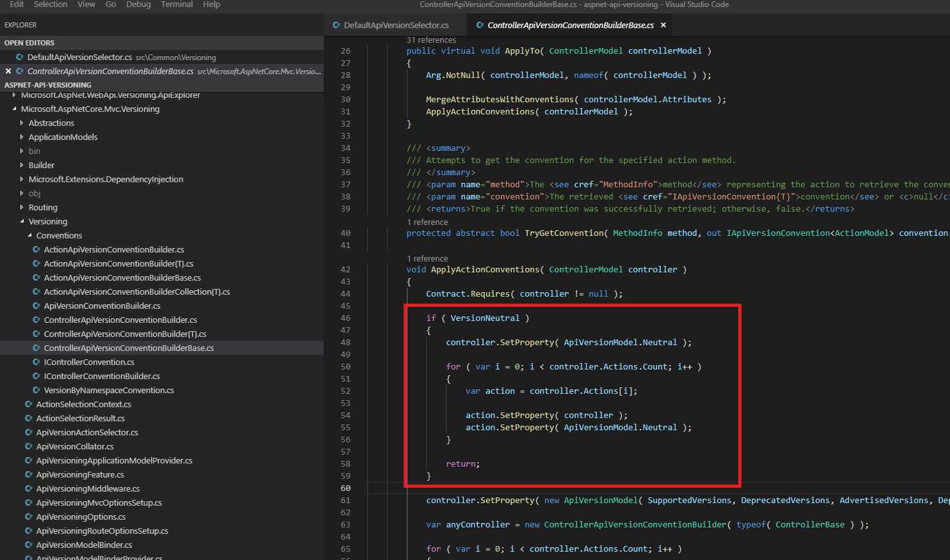Expand the obj folder arrow
This screenshot has height=560, width=950.
tap(22, 193)
